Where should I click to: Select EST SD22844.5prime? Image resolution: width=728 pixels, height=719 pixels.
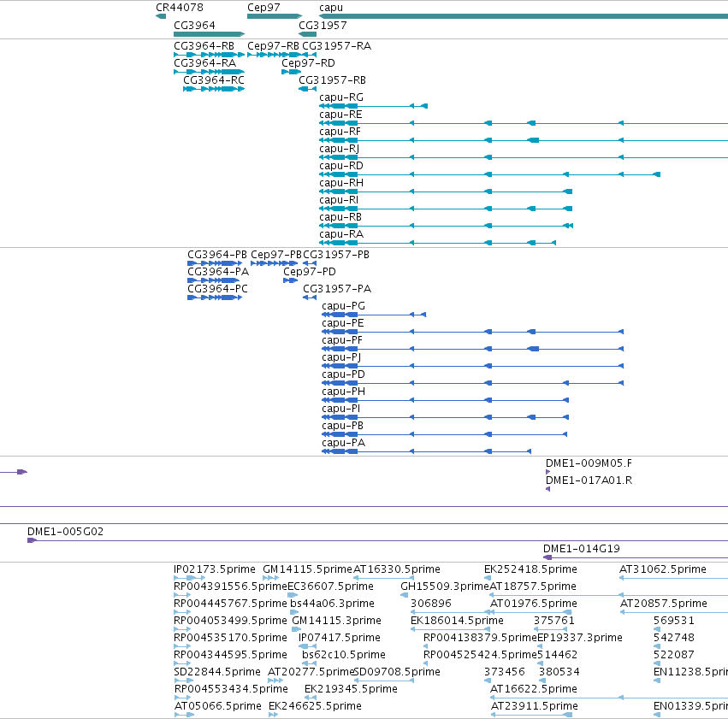pos(184,681)
